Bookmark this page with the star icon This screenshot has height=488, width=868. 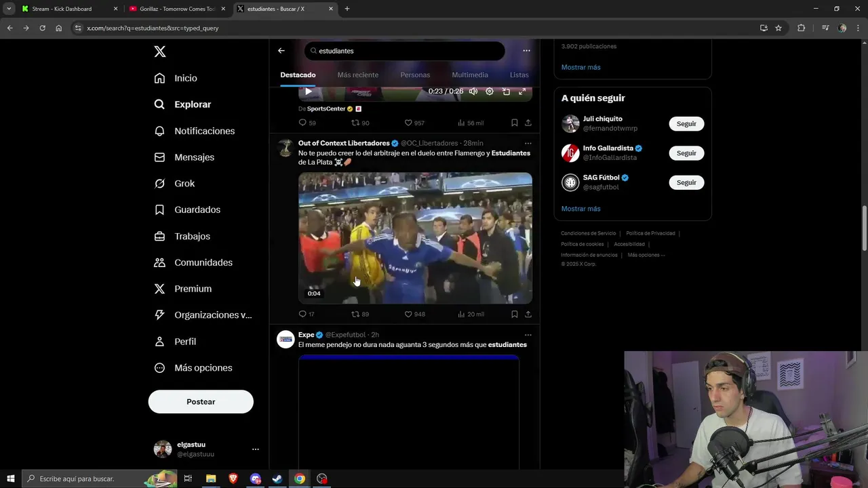click(778, 28)
